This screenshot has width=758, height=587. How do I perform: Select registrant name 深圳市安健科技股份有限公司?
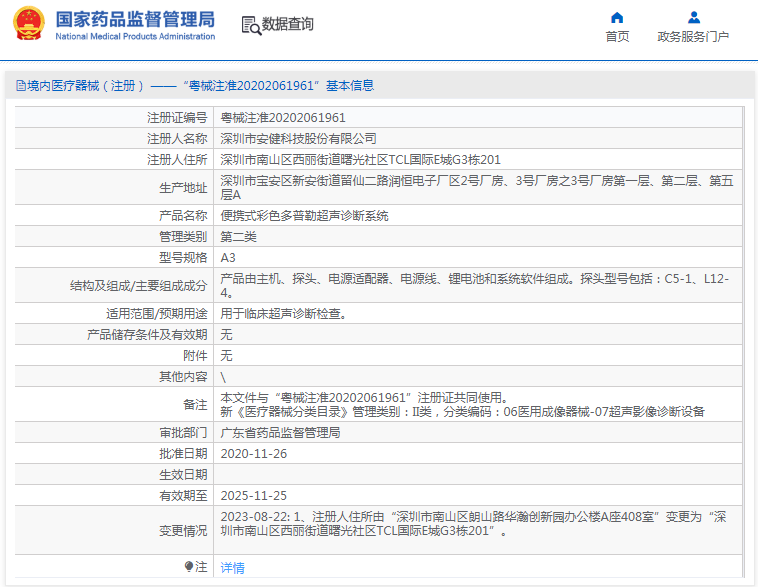298,139
